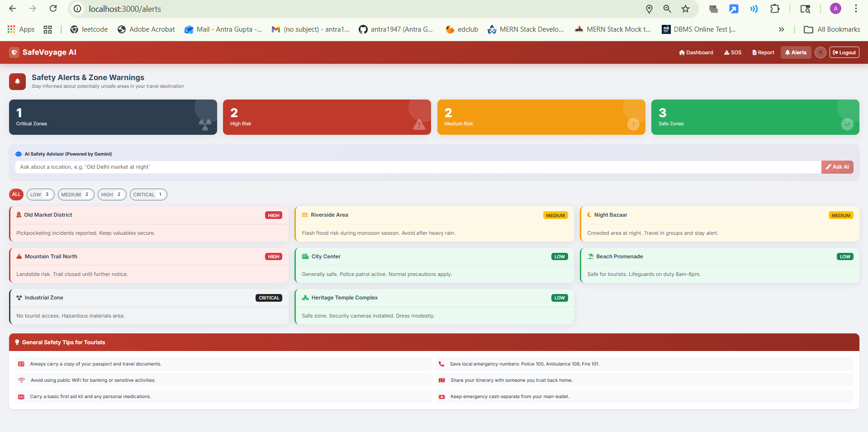Viewport: 868px width, 432px height.
Task: Click the radiation icon on Critical Zones card
Action: pyautogui.click(x=205, y=124)
